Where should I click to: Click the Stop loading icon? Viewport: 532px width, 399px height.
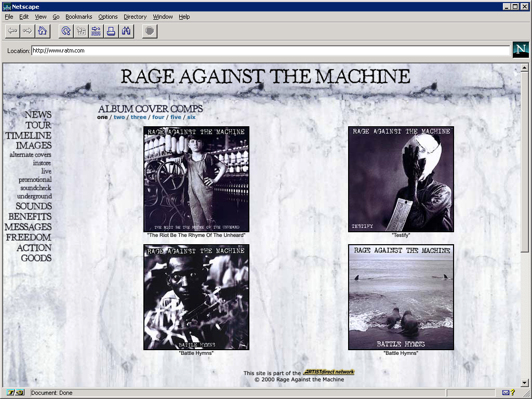click(150, 31)
